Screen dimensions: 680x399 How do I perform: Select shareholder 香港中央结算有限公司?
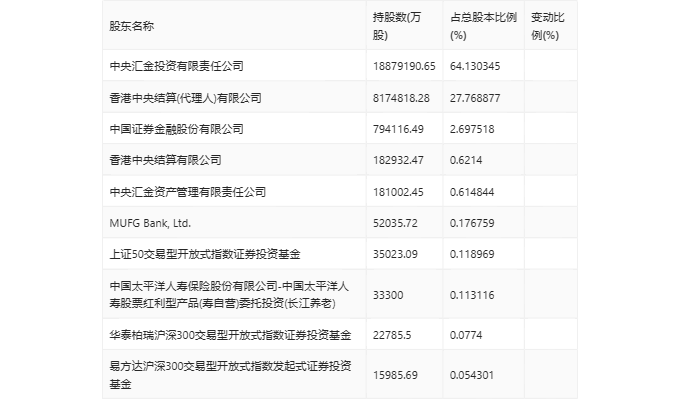(165, 160)
